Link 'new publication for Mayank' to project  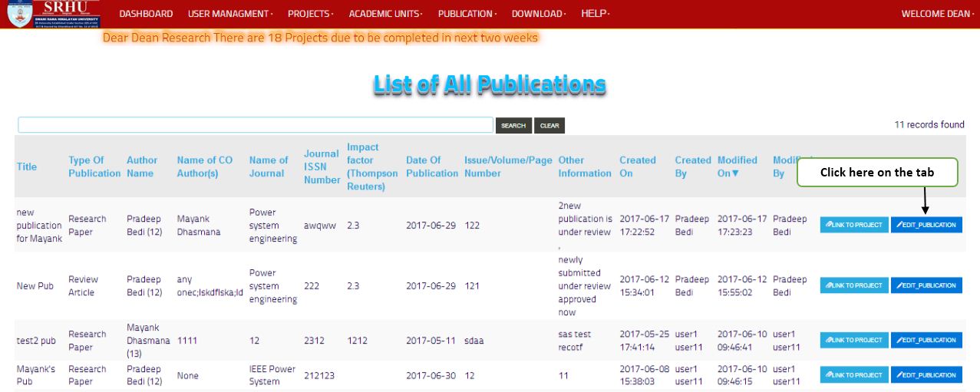854,225
